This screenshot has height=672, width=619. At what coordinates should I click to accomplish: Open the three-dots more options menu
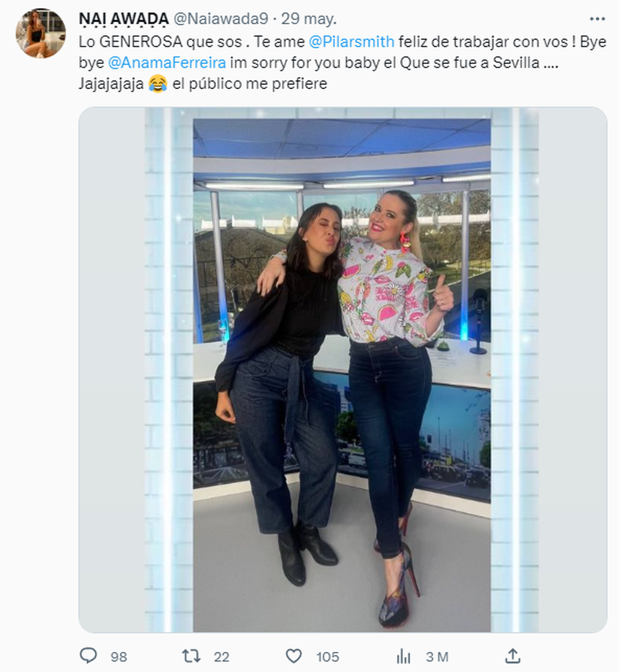597,19
